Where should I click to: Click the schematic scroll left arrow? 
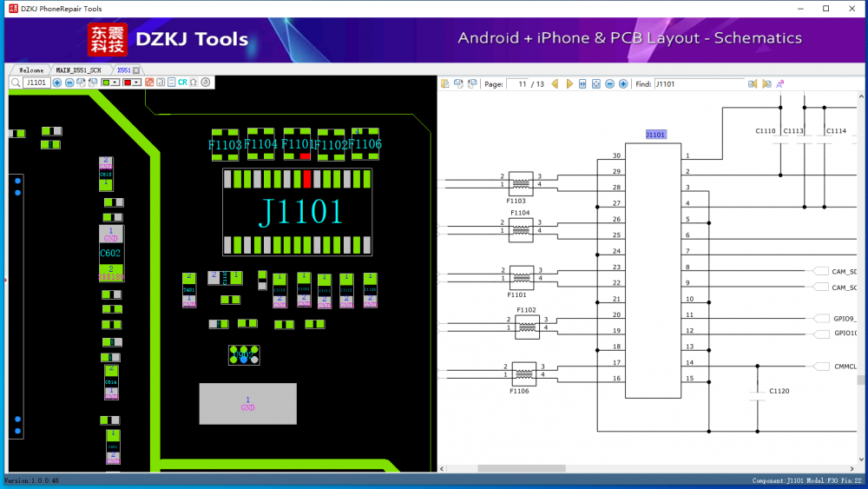click(x=442, y=468)
